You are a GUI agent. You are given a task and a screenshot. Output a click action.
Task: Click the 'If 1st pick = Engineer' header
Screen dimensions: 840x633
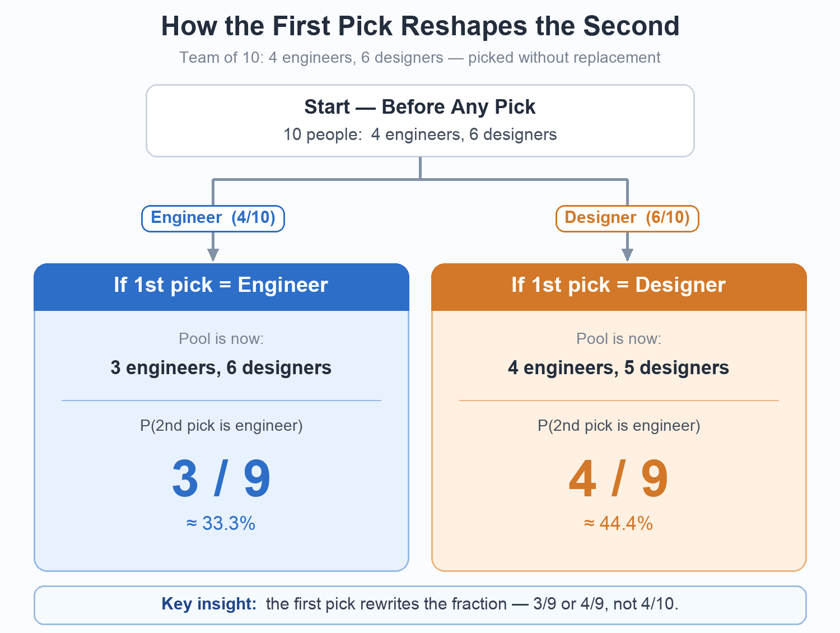tap(221, 286)
